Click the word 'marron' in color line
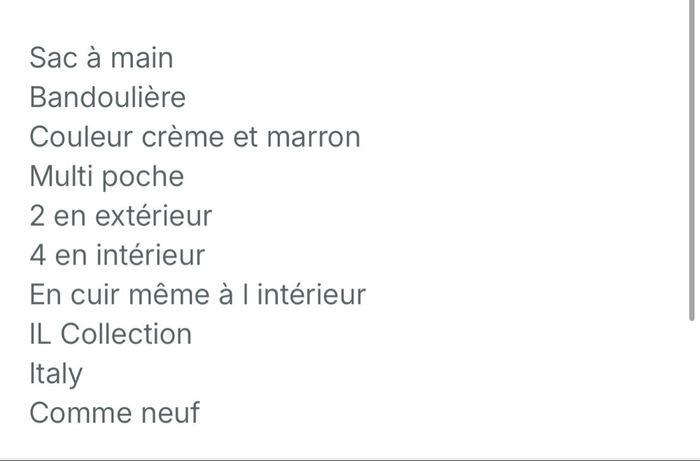 312,137
